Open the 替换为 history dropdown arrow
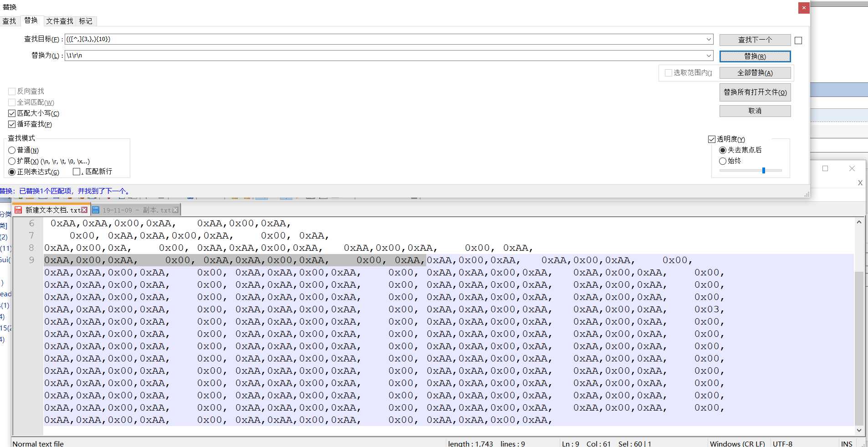The height and width of the screenshot is (447, 868). 709,56
